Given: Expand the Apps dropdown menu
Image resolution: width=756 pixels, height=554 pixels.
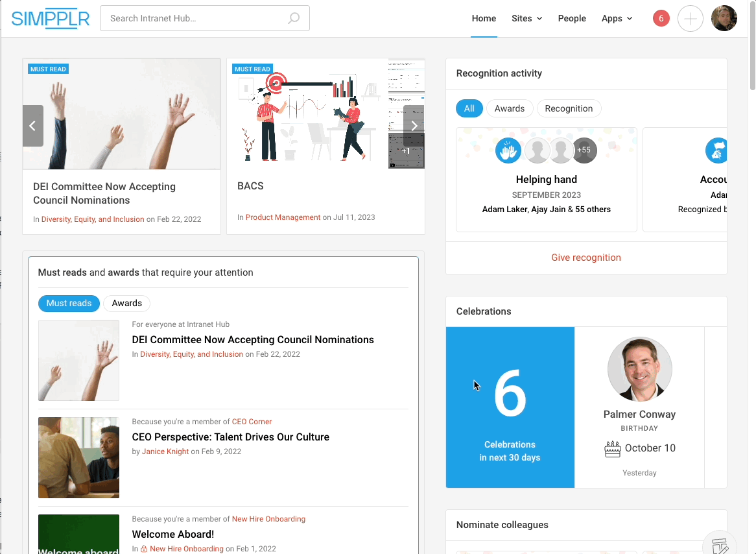Looking at the screenshot, I should [x=617, y=18].
